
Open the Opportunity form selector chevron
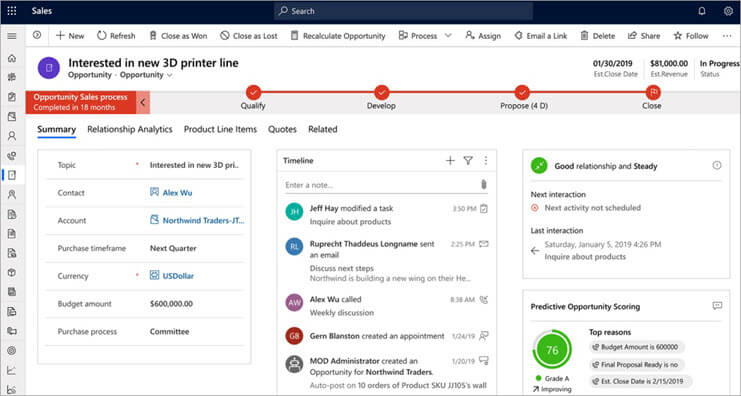point(170,75)
